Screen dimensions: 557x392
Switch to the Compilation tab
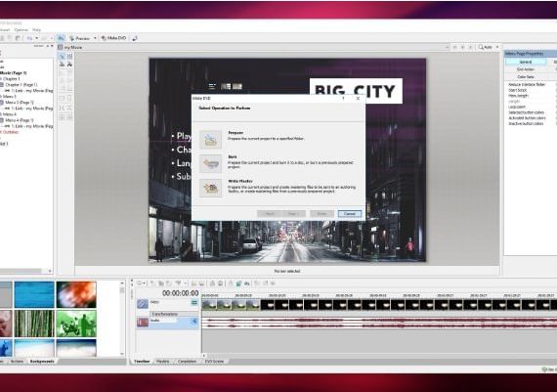click(x=187, y=362)
